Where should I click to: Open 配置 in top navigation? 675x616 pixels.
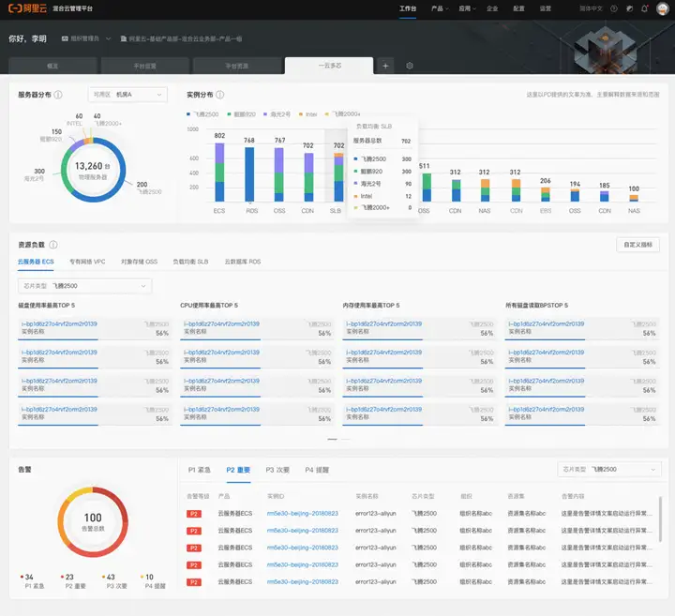(x=518, y=8)
